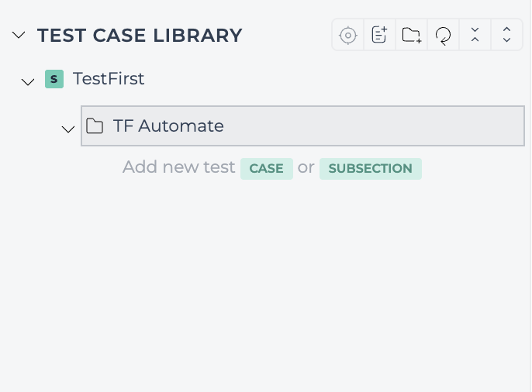Select the TestFirst suite label

[x=109, y=78]
